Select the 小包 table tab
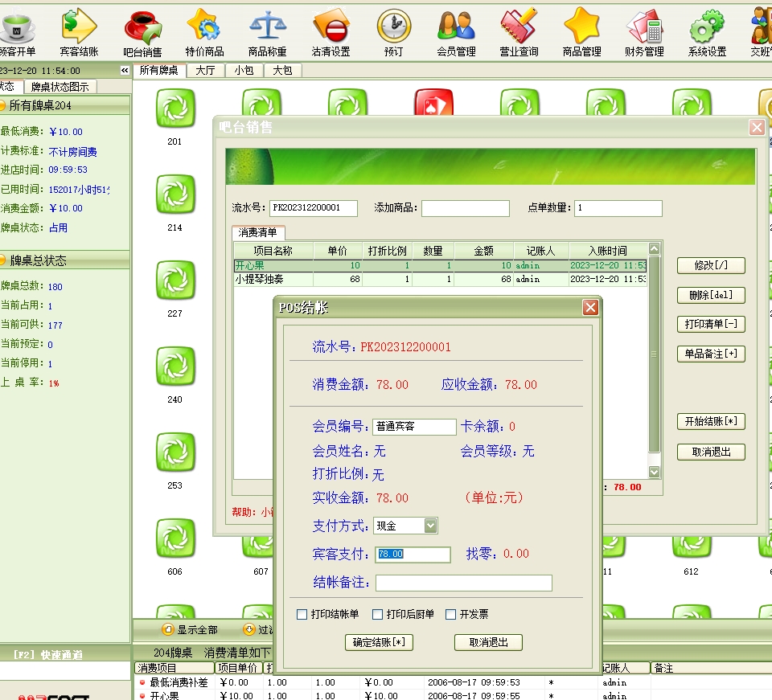The width and height of the screenshot is (772, 700). [244, 71]
